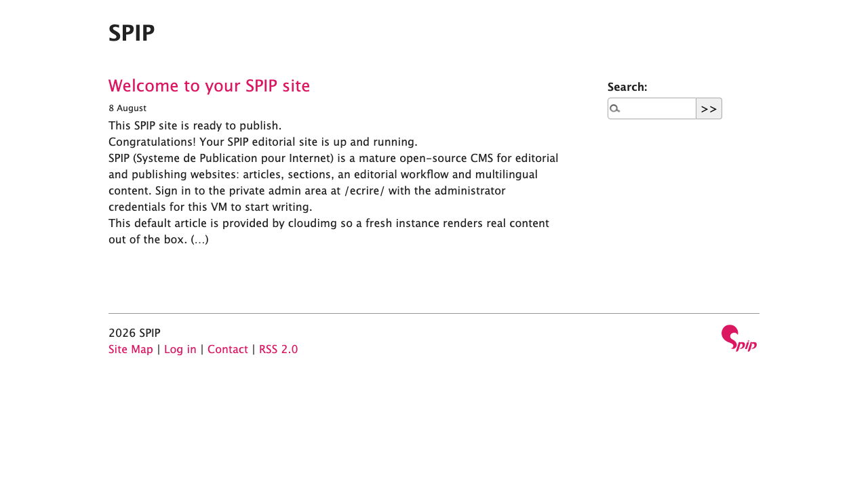This screenshot has width=868, height=488.
Task: Click the horizontal separator line above the footer
Action: pyautogui.click(x=434, y=313)
